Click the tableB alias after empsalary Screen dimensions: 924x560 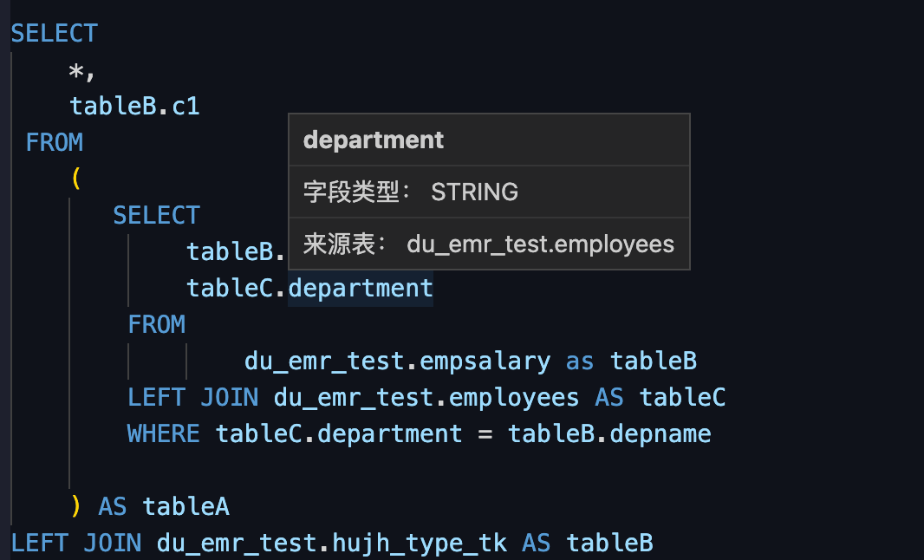654,361
